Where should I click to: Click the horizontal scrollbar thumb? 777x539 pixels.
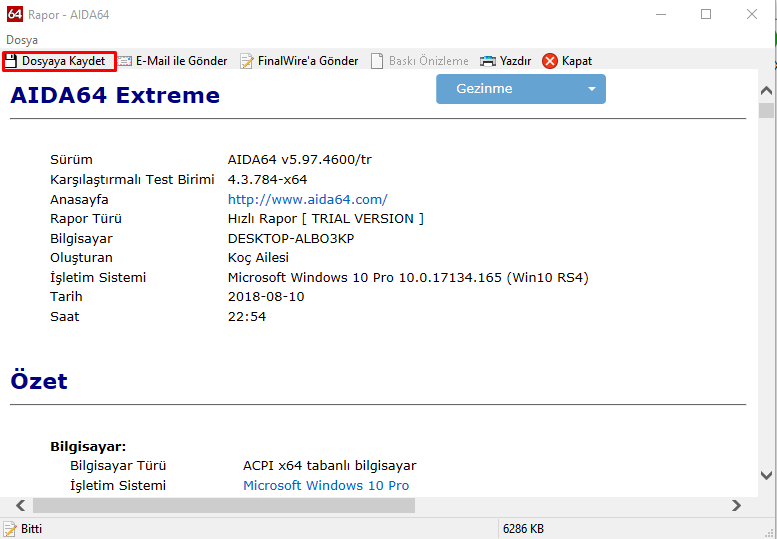click(223, 505)
